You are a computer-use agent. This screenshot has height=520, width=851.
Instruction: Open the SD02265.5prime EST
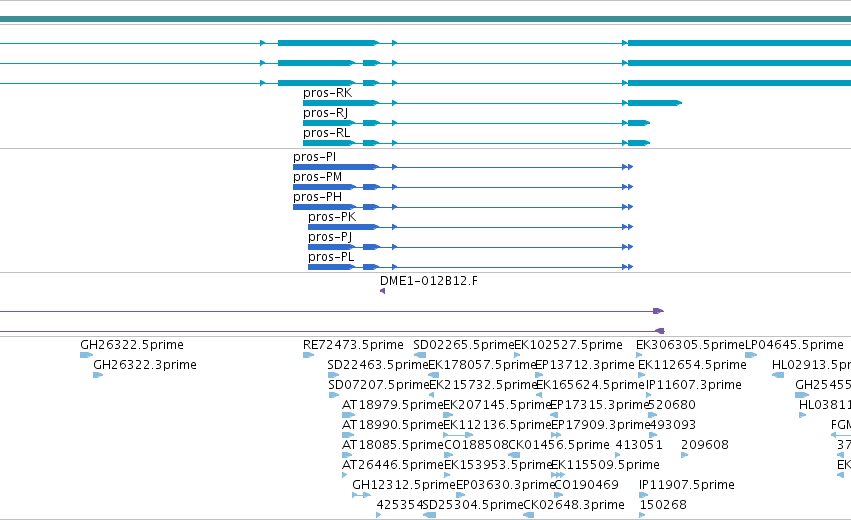point(420,355)
